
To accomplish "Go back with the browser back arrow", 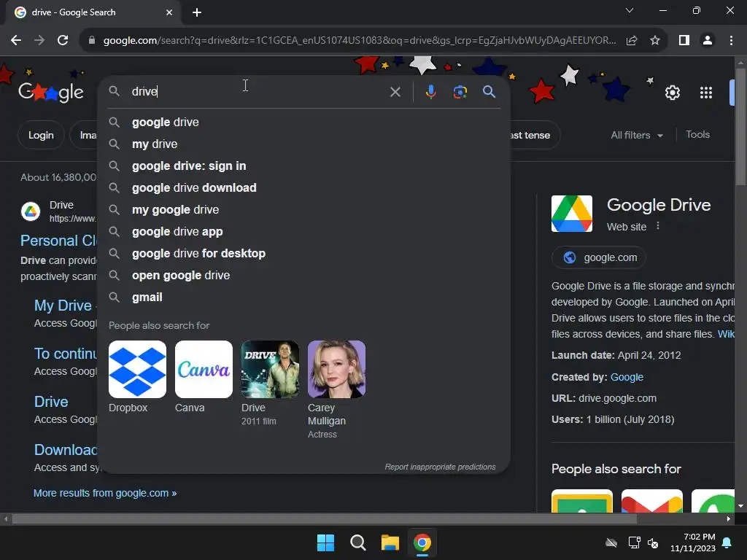I will [x=16, y=41].
